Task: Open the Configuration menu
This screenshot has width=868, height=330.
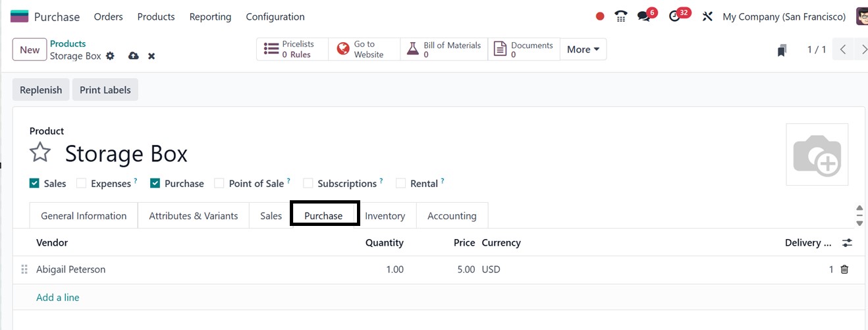Action: (x=275, y=16)
